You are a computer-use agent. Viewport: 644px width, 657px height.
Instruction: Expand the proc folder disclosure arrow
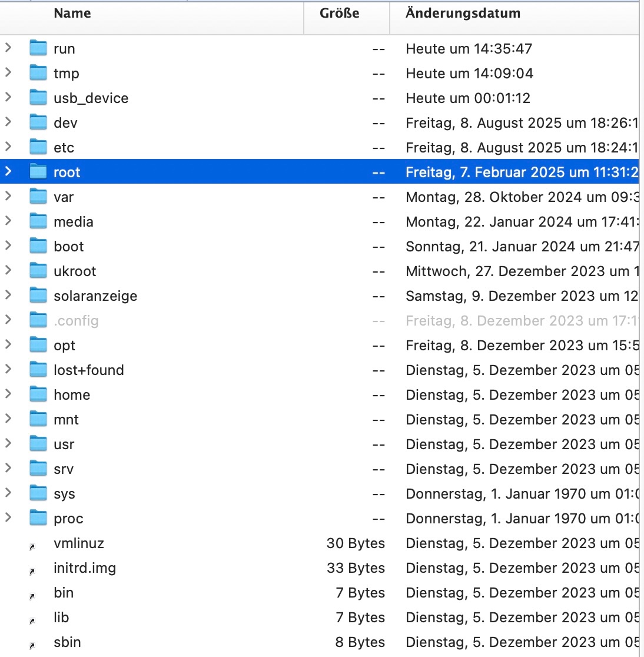[8, 517]
